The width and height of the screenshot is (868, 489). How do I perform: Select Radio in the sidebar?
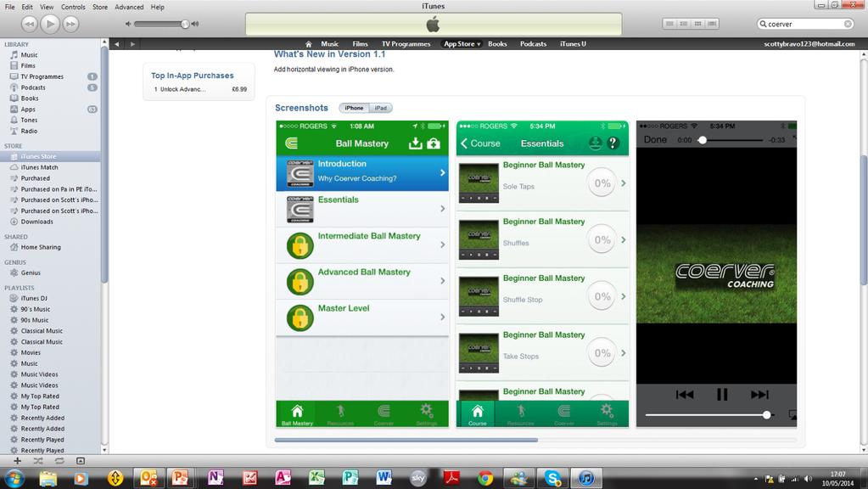30,132
